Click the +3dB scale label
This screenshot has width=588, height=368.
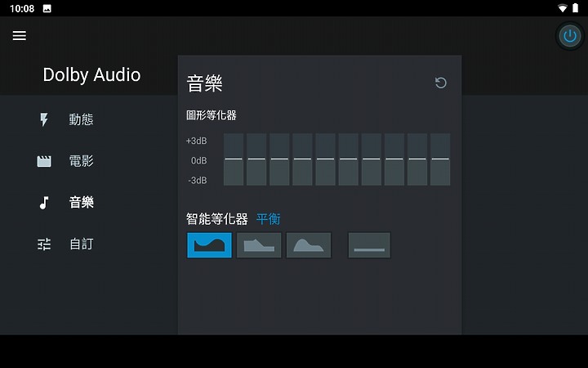tap(197, 141)
